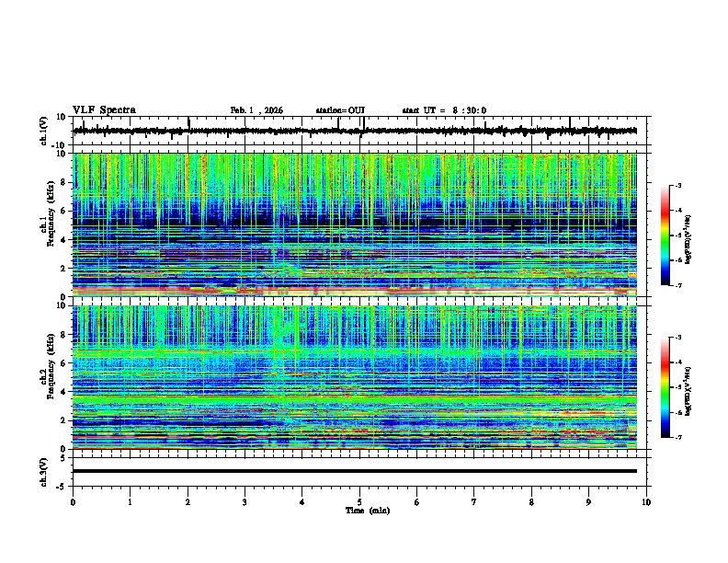Click the "Time (min)" axis title
Screen dimensions: 728x563
pos(368,511)
